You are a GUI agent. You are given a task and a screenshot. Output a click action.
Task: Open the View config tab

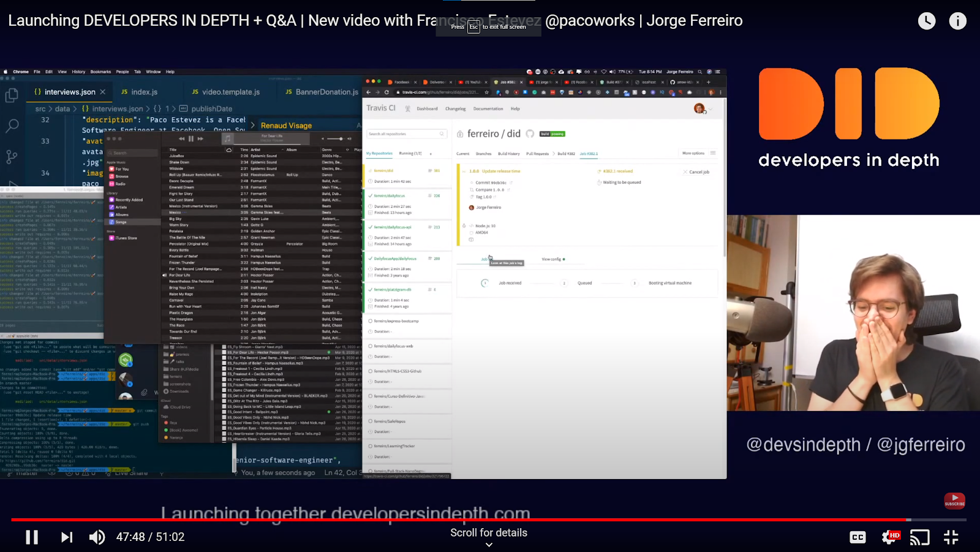pos(553,259)
